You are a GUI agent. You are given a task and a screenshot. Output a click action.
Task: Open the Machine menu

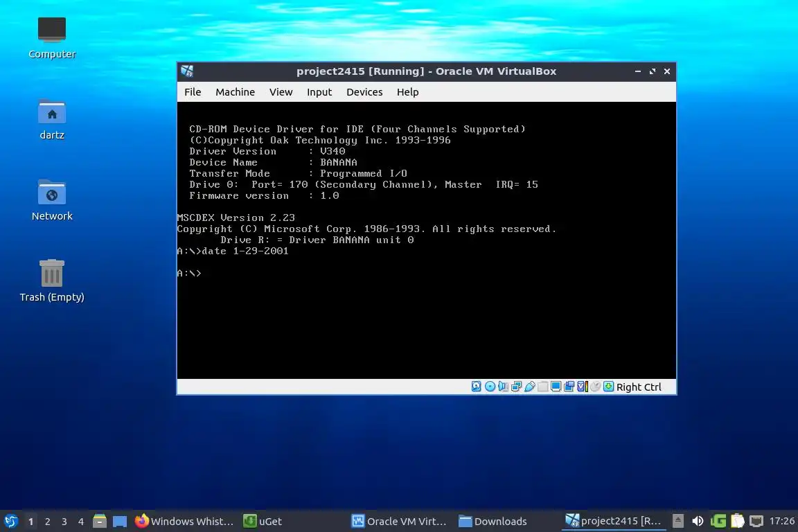235,92
